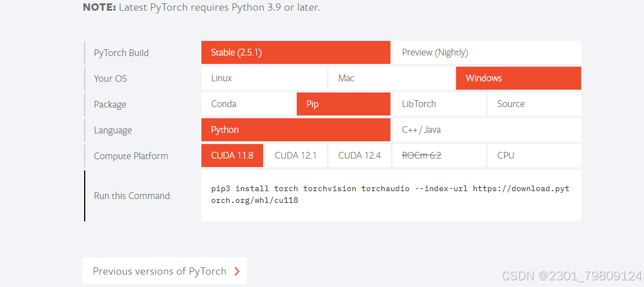The height and width of the screenshot is (287, 644).
Task: Choose Conda package option
Action: (x=247, y=104)
